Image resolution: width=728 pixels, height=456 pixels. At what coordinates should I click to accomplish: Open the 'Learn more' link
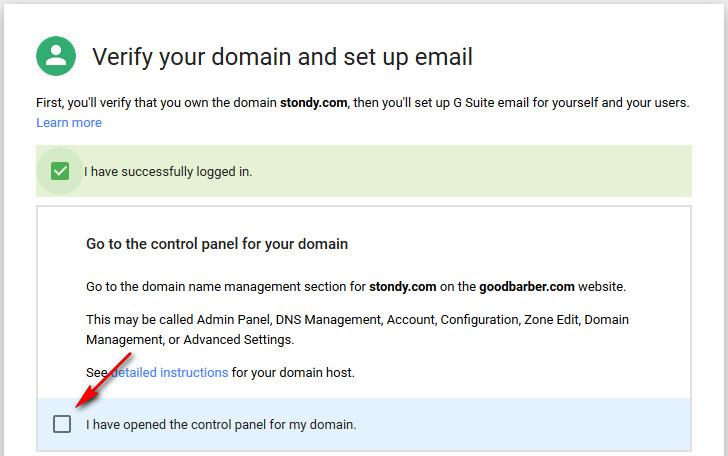69,123
